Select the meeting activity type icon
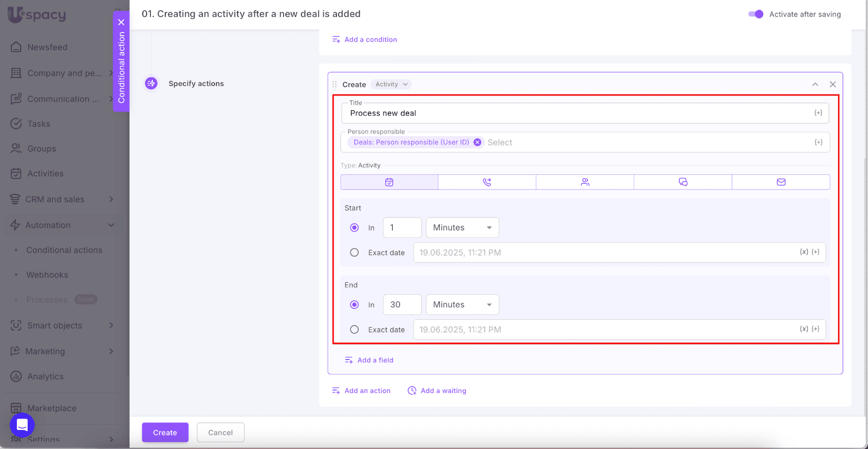This screenshot has height=449, width=868. click(x=585, y=182)
